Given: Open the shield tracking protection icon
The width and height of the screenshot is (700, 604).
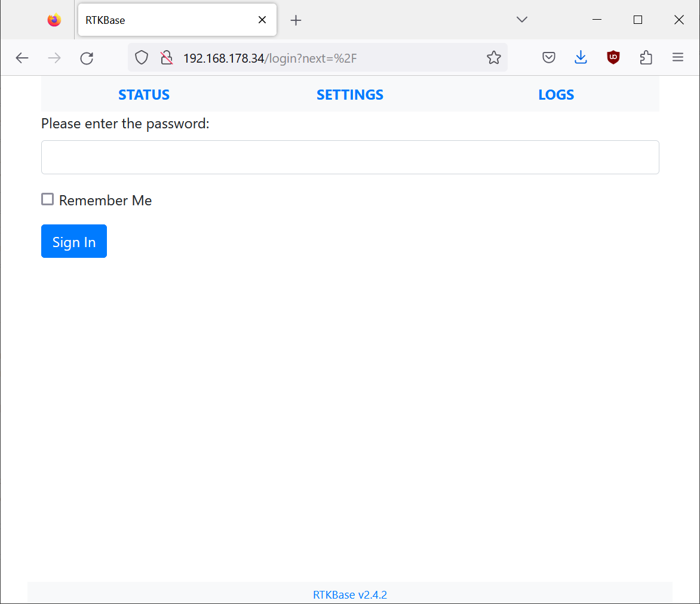Looking at the screenshot, I should [x=141, y=58].
